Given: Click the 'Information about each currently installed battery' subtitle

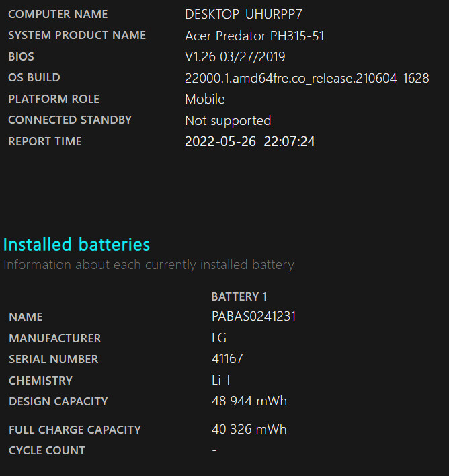Looking at the screenshot, I should coord(149,264).
